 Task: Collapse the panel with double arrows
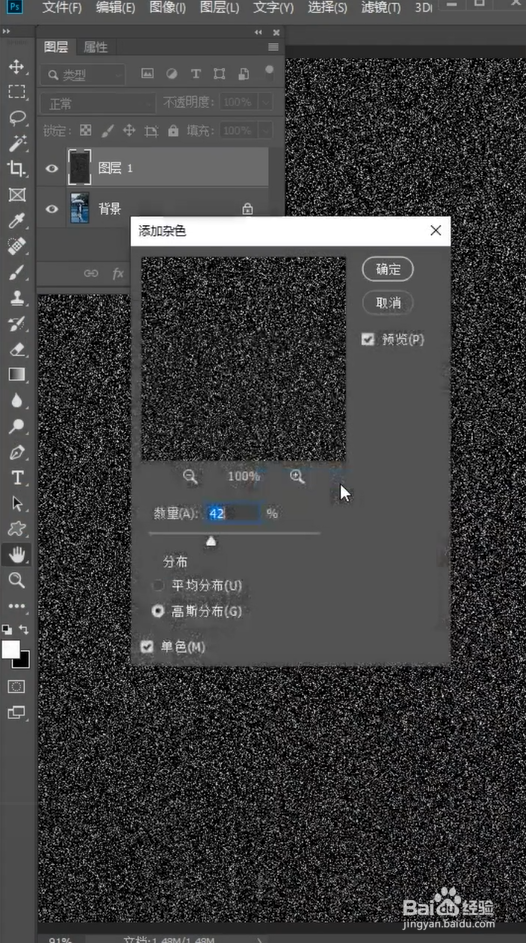coord(258,32)
